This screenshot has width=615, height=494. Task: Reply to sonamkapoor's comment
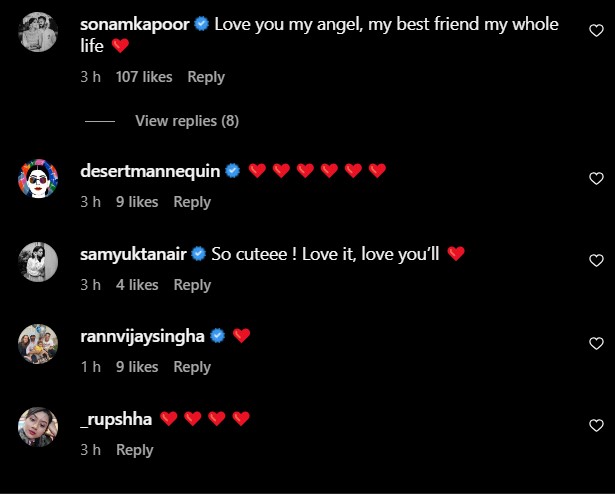206,77
